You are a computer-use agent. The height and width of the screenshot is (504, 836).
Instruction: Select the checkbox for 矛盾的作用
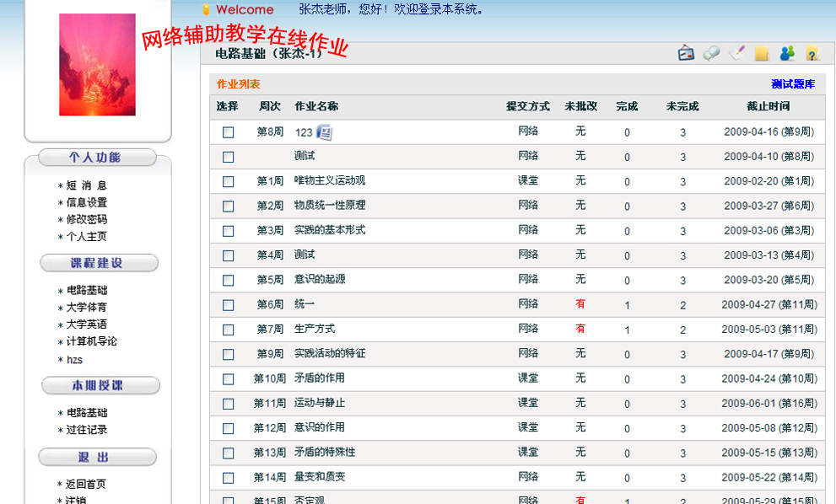click(x=228, y=379)
